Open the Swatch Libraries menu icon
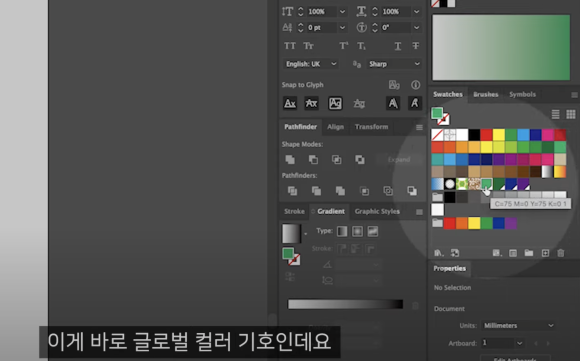The height and width of the screenshot is (361, 580). (x=439, y=253)
